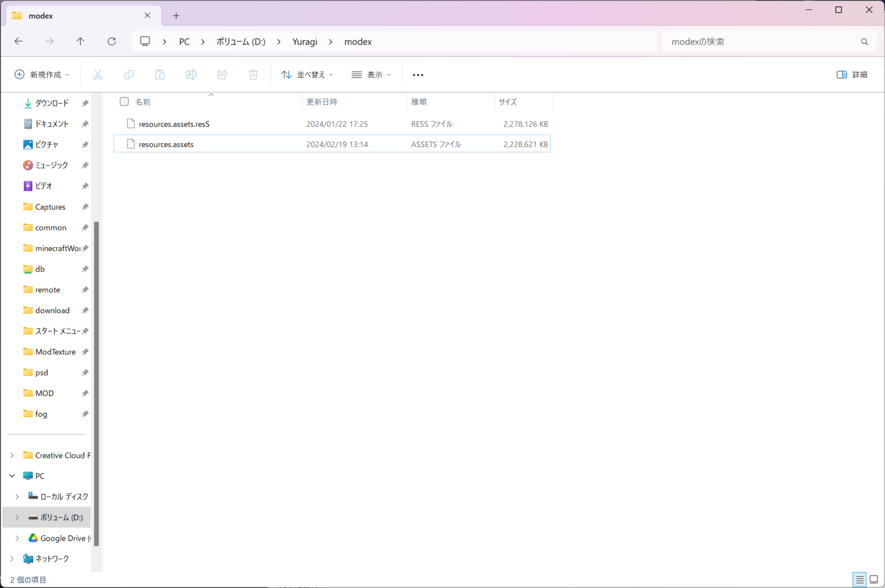Click the paste clipboard icon
Screen dimensions: 885x588
pos(160,75)
